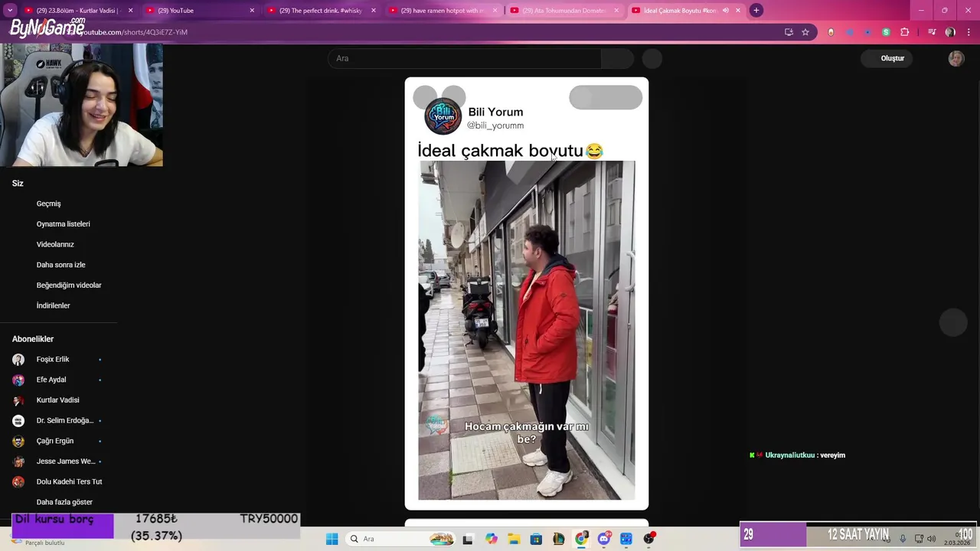Open the green S extension icon

point(886,32)
